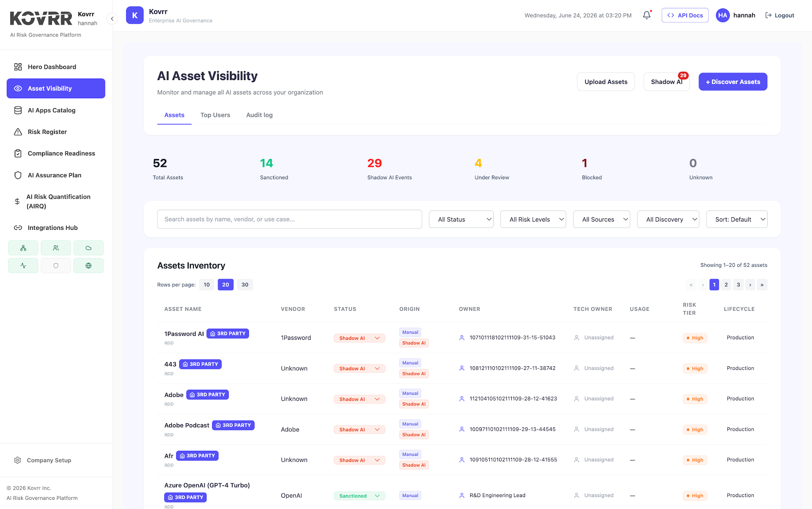Open Hero Dashboard in the sidebar
The image size is (812, 509).
coord(56,67)
